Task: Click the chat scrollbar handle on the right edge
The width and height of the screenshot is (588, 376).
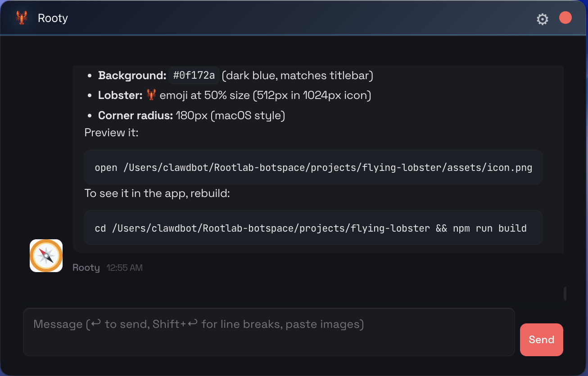Action: (x=565, y=293)
